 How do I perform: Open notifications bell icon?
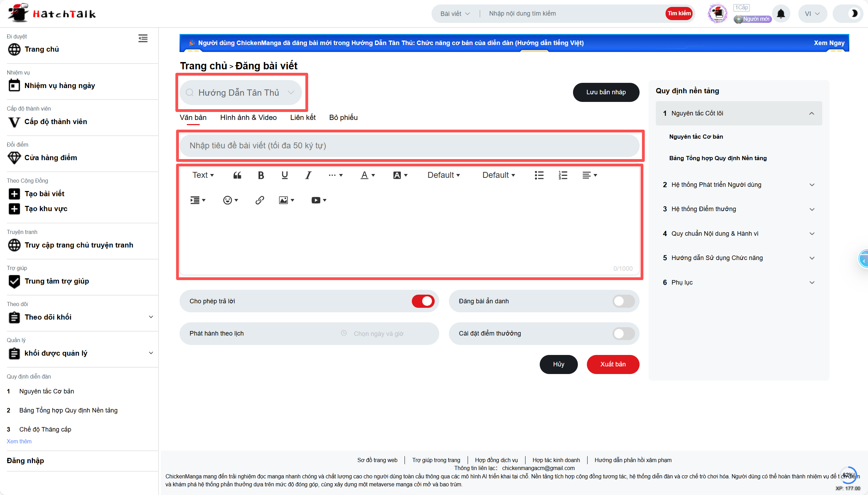(x=781, y=14)
